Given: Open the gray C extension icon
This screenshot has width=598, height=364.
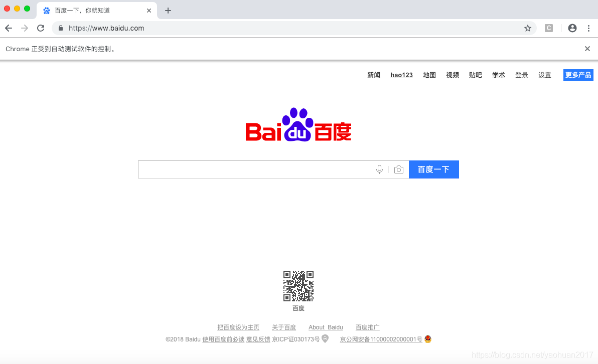Looking at the screenshot, I should point(549,28).
